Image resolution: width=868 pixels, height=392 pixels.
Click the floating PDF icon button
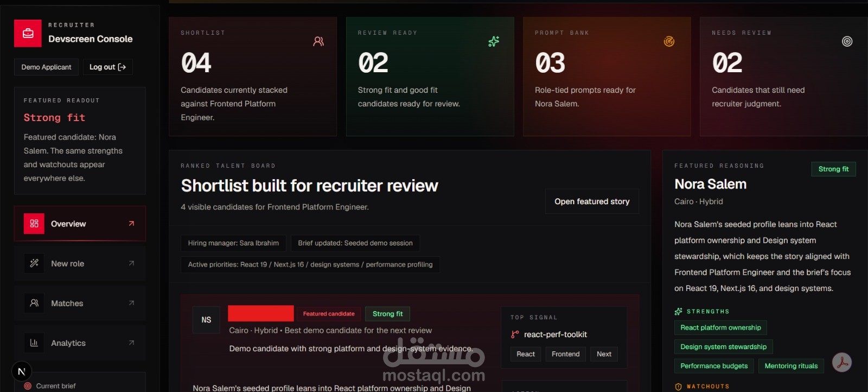coord(842,362)
